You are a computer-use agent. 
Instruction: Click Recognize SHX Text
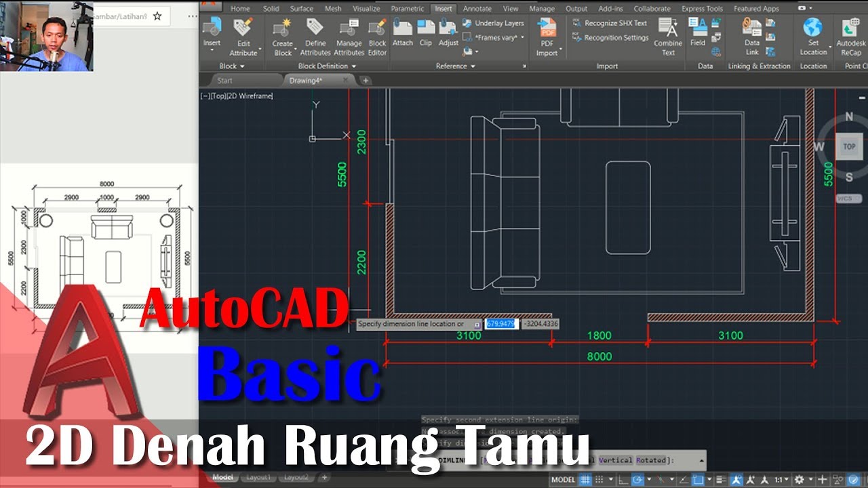[609, 23]
